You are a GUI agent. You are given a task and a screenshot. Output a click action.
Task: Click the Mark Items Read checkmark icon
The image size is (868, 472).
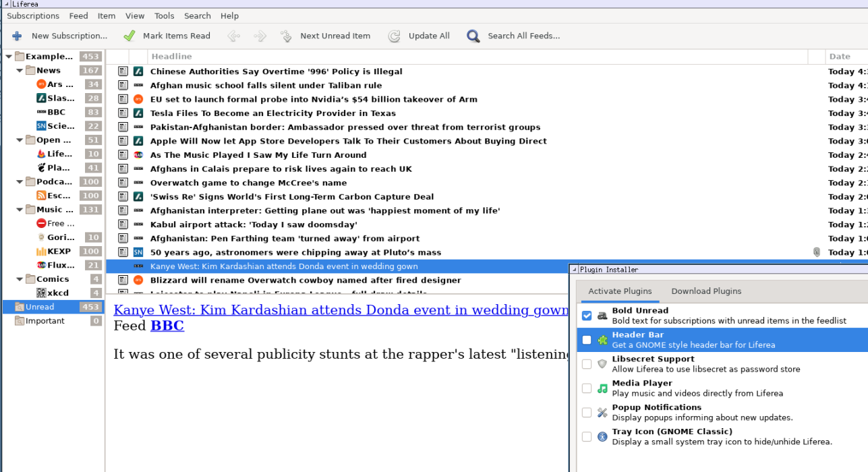[x=129, y=36]
